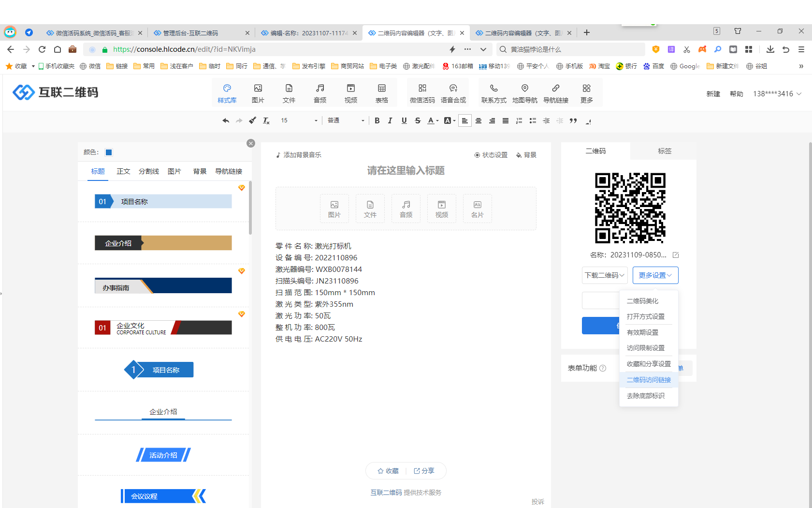
Task: Open the 微信活码 tool in top toolbar
Action: [x=422, y=93]
